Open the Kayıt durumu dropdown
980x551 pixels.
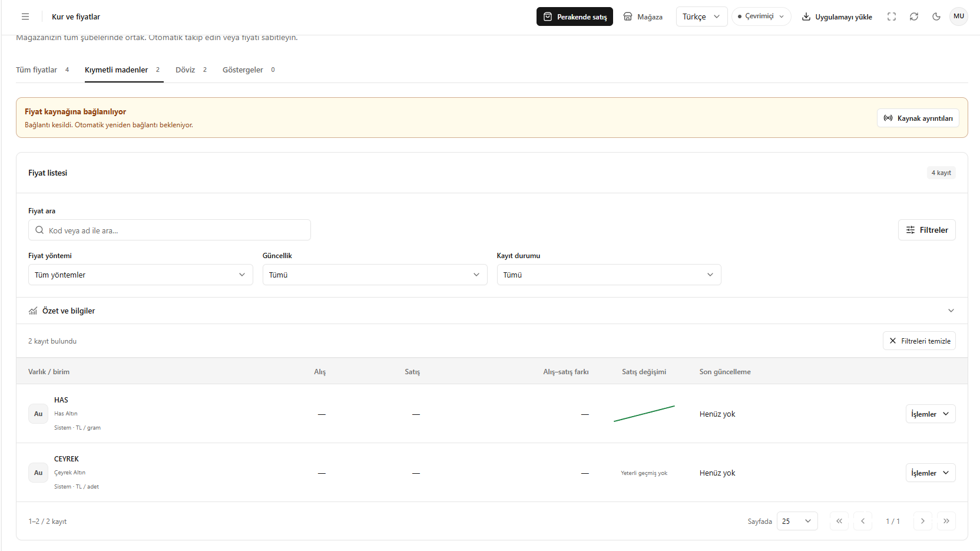pos(609,275)
